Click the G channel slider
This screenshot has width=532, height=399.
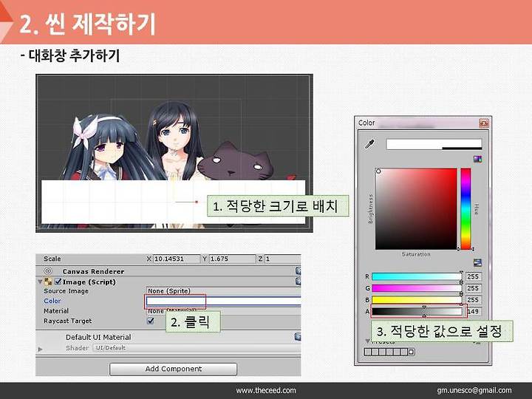417,288
